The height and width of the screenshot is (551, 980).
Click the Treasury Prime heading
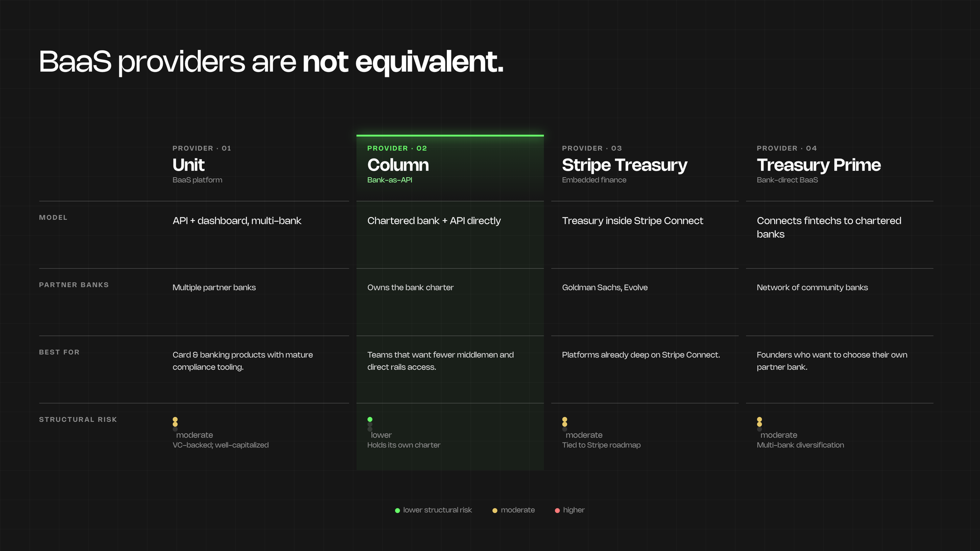[818, 165]
